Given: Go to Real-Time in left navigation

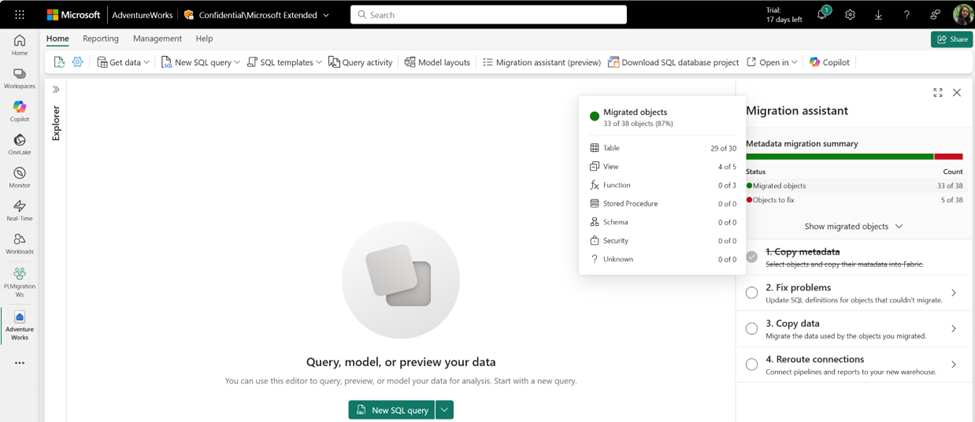Looking at the screenshot, I should point(19,208).
